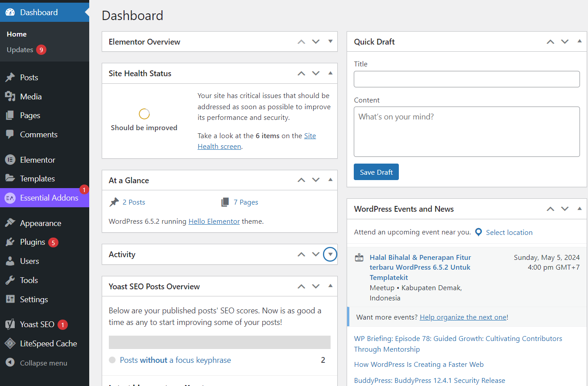This screenshot has width=588, height=386.
Task: Open How WordPress Is Creating a Faster Web
Action: (419, 365)
